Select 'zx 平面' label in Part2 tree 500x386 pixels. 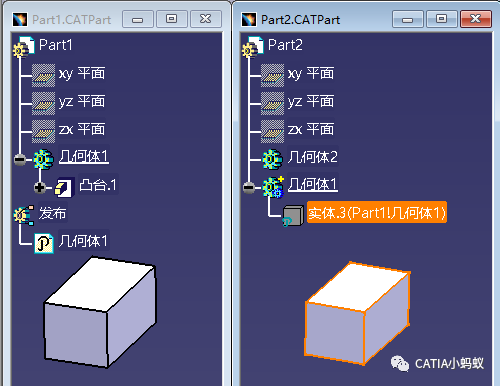point(311,129)
